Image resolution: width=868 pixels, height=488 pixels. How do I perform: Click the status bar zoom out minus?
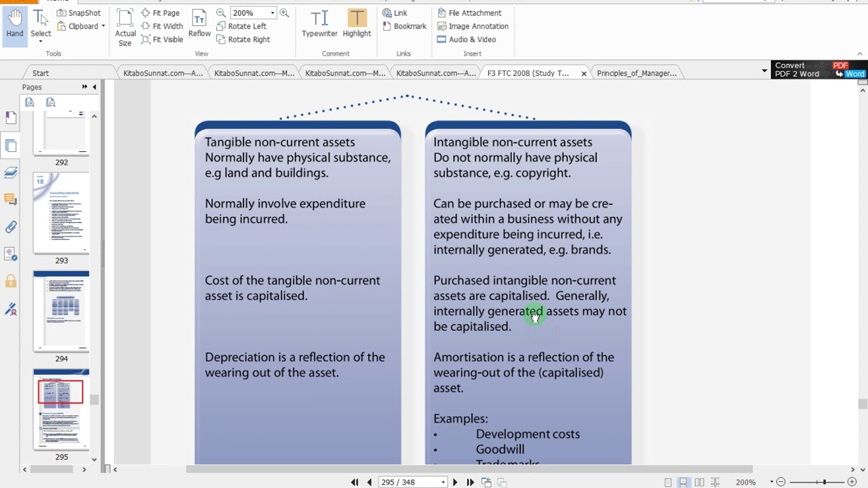781,482
